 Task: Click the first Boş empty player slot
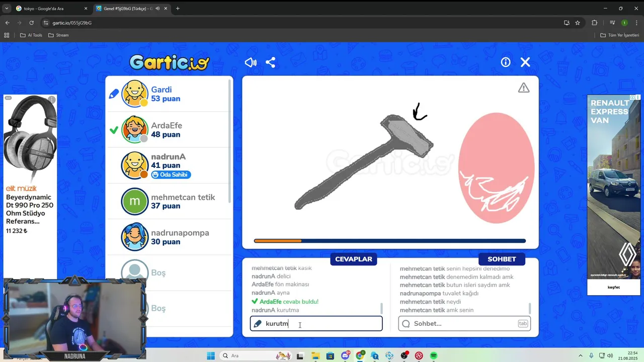pos(169,273)
